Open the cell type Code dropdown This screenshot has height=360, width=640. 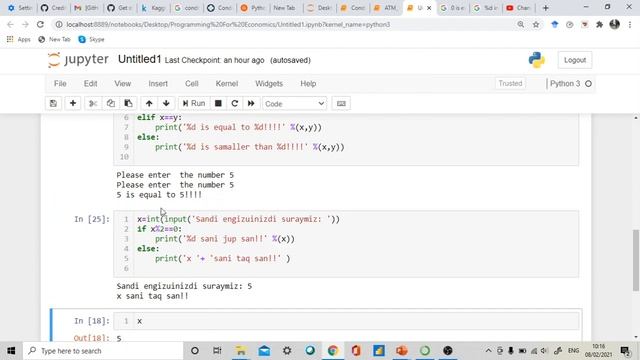coord(294,104)
